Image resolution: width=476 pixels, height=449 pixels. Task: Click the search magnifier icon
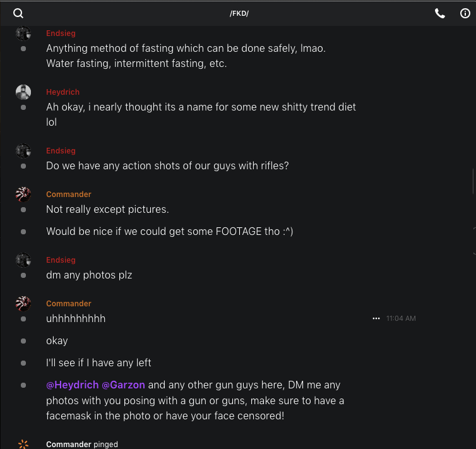[18, 13]
